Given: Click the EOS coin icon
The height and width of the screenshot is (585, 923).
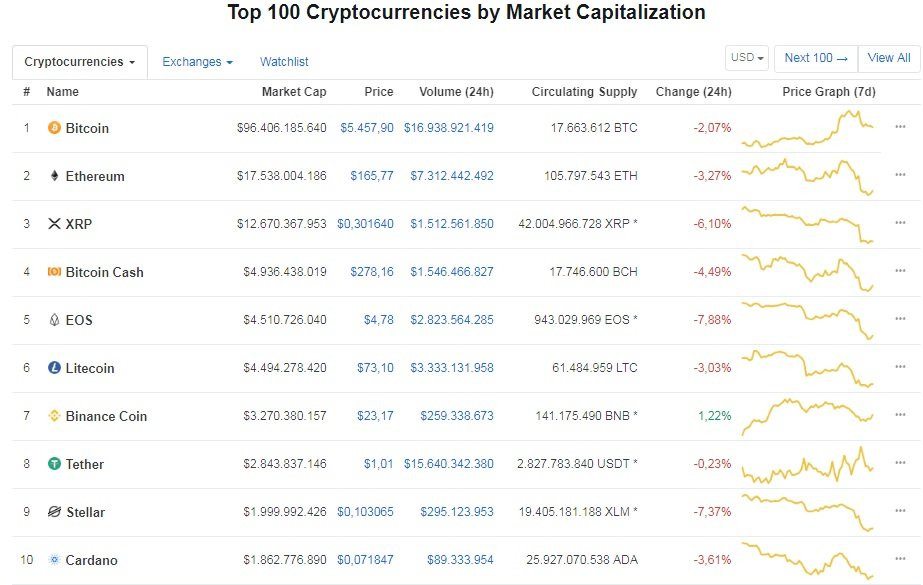Looking at the screenshot, I should (x=54, y=320).
